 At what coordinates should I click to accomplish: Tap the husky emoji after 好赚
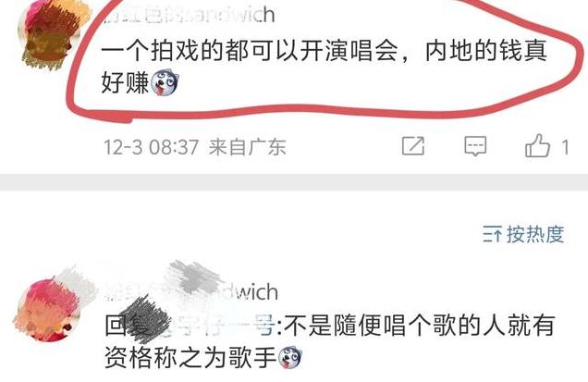pos(165,82)
